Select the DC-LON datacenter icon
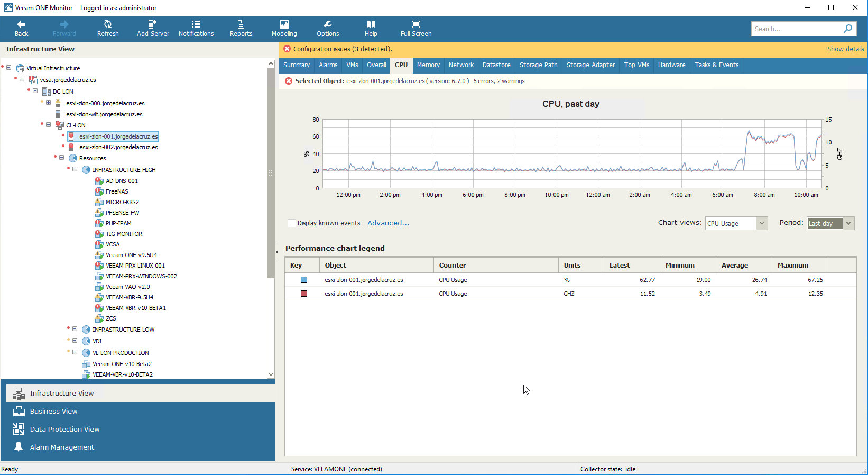Screen dimensions: 868x475 [x=47, y=92]
